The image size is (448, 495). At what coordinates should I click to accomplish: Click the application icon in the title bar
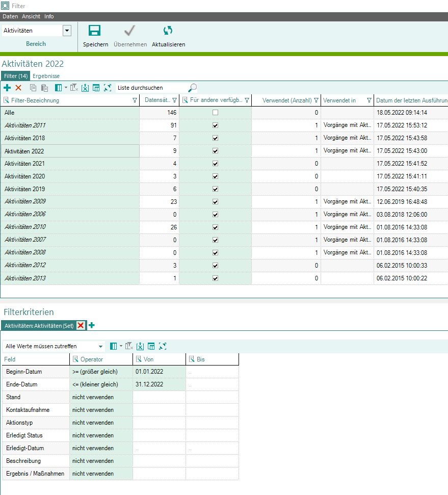pos(5,6)
